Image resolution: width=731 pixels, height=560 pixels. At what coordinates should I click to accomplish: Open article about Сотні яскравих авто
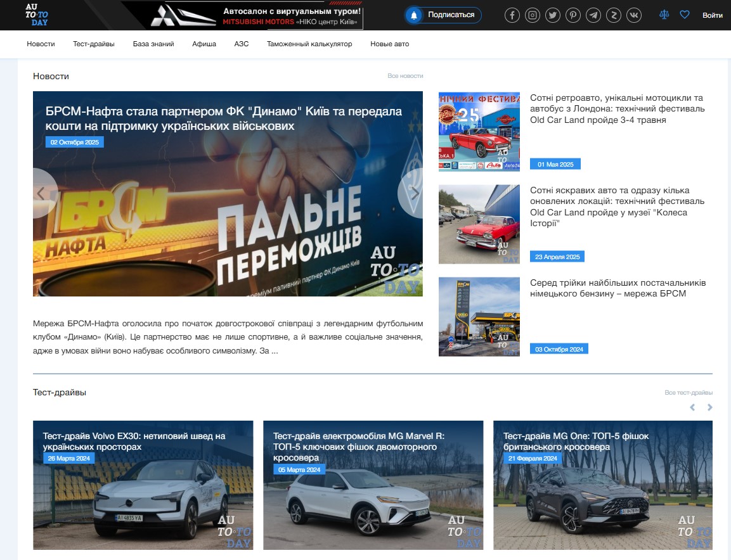[x=618, y=207]
